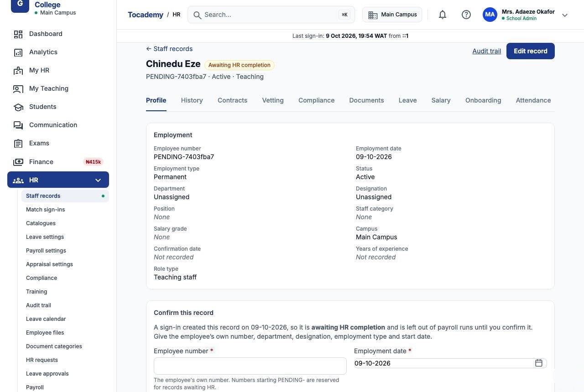Switch to the Contracts tab
This screenshot has width=584, height=392.
[232, 100]
